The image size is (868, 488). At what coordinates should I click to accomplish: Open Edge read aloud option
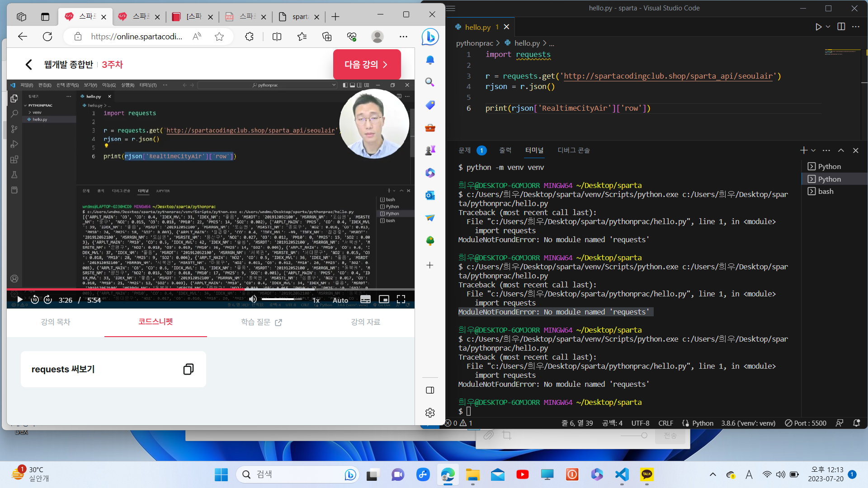click(197, 37)
